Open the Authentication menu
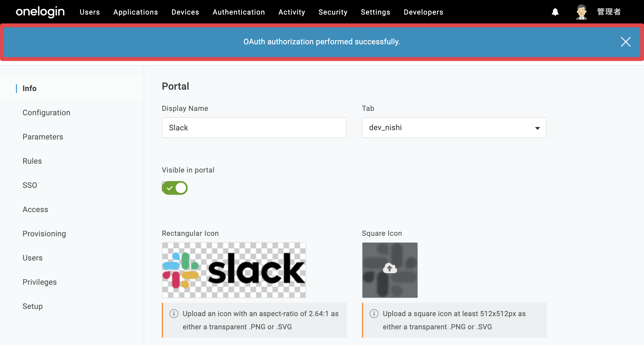644x345 pixels. (239, 12)
